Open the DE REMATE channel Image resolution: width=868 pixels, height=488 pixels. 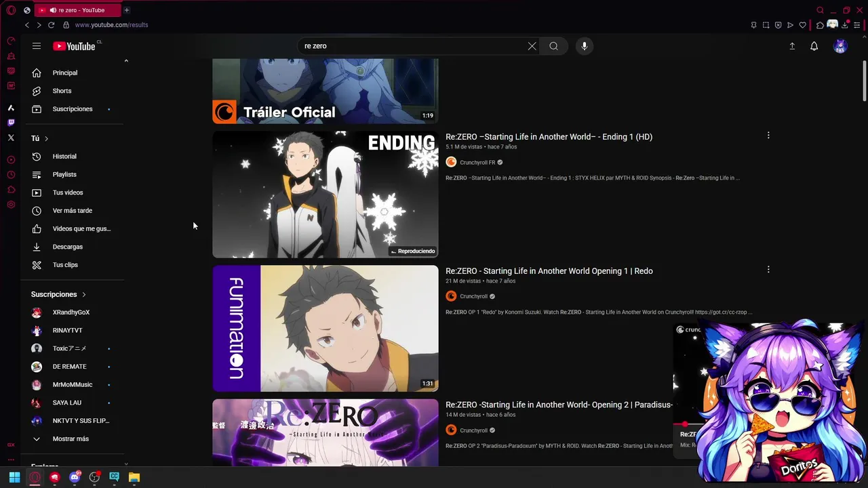(73, 367)
